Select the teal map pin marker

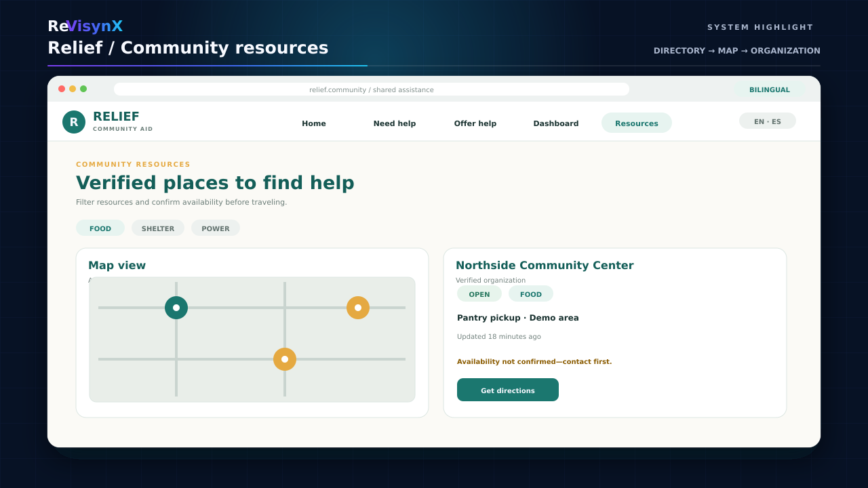176,308
